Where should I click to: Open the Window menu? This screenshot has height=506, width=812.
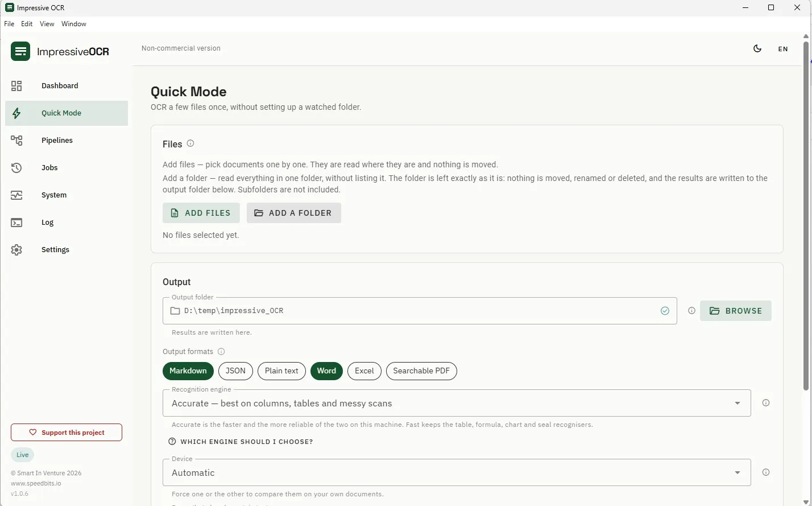[74, 24]
